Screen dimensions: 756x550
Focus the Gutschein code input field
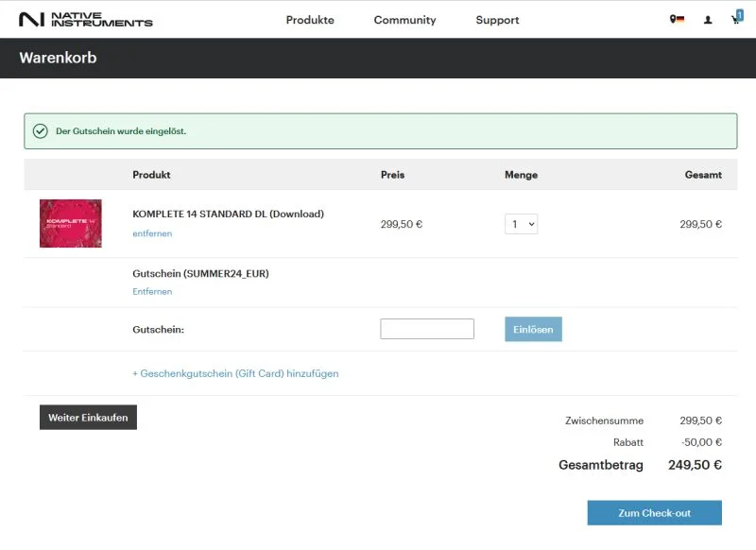(x=427, y=329)
